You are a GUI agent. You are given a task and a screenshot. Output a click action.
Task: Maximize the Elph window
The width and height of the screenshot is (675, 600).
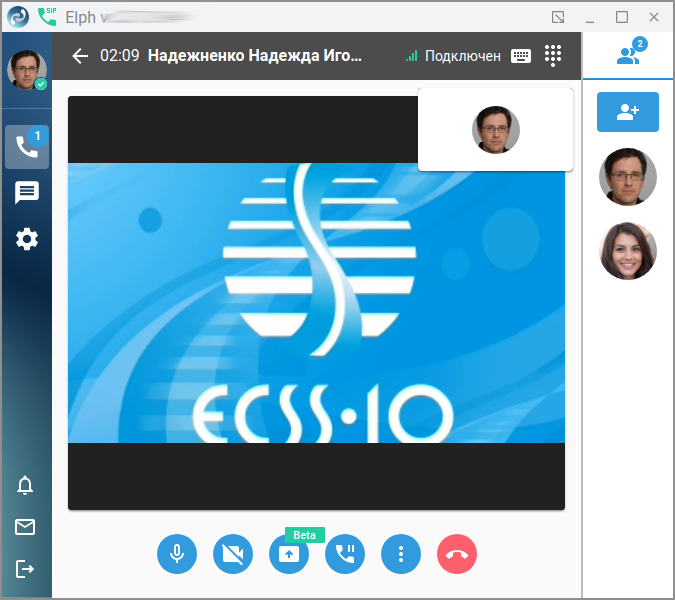(x=622, y=17)
